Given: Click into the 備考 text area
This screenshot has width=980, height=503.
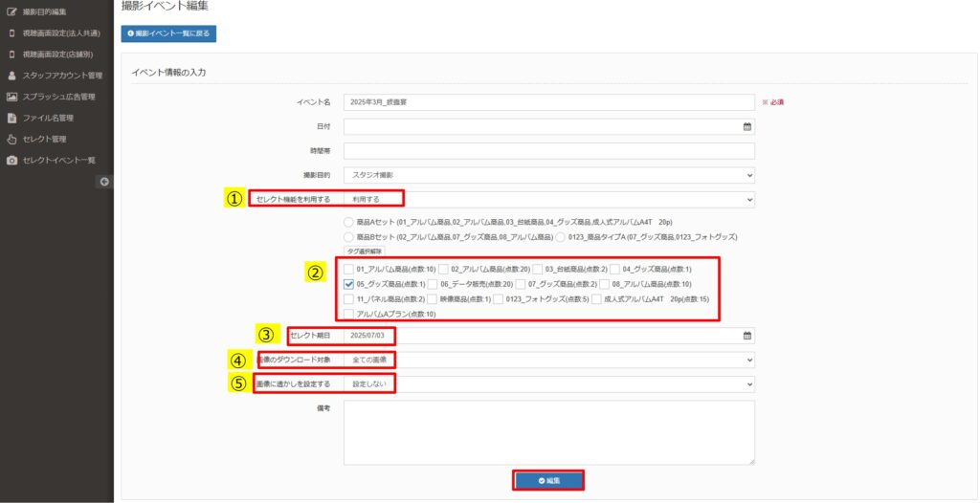Looking at the screenshot, I should (x=548, y=432).
